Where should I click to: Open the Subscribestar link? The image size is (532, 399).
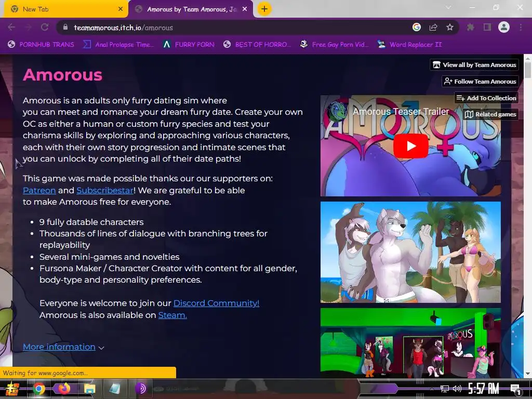[105, 190]
